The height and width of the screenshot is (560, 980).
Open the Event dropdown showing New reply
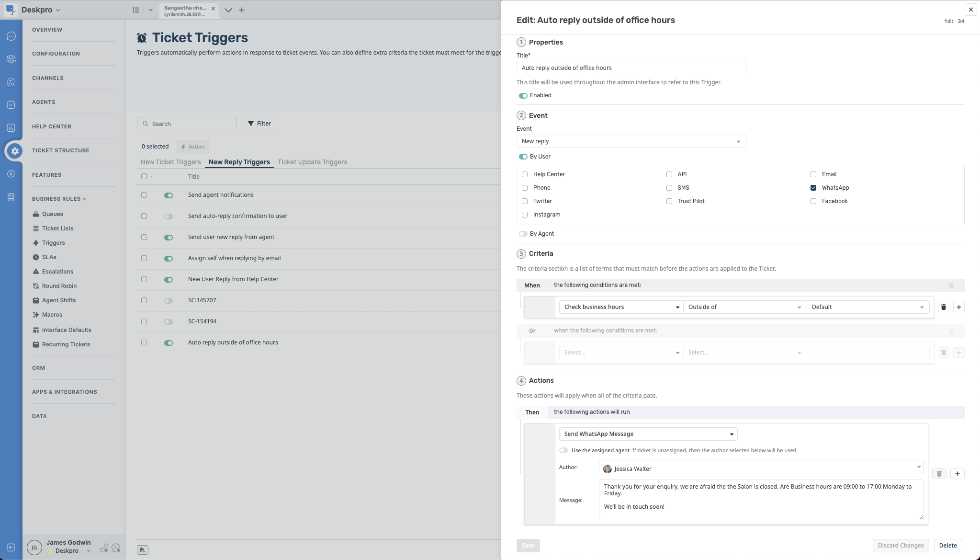point(631,141)
